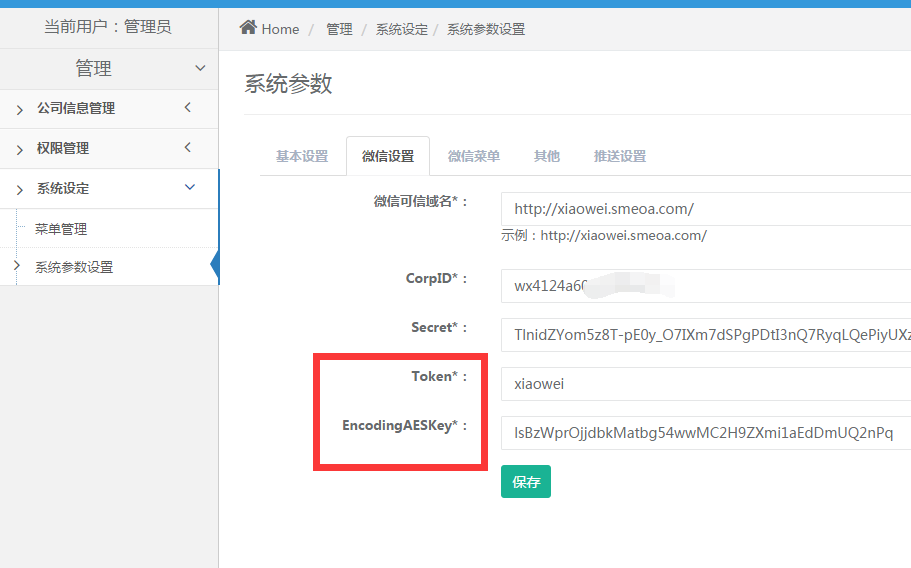Click arrow icon left of 公司信息管理

click(x=19, y=109)
